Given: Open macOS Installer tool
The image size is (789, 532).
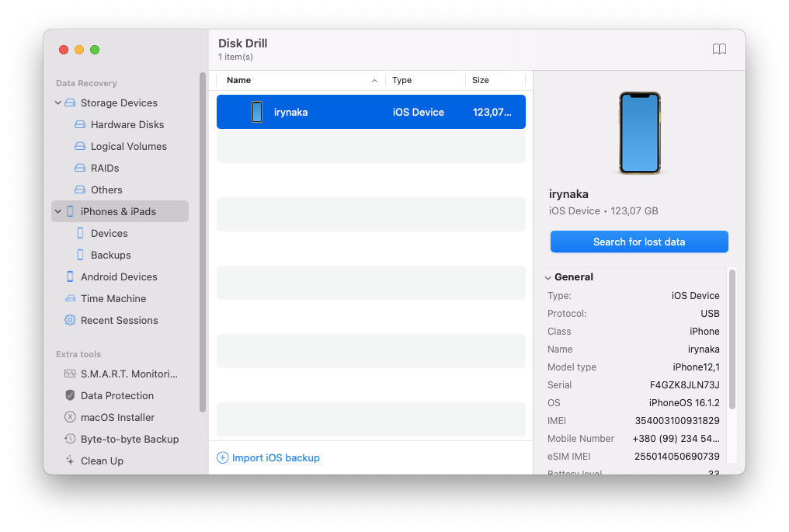Looking at the screenshot, I should [120, 417].
